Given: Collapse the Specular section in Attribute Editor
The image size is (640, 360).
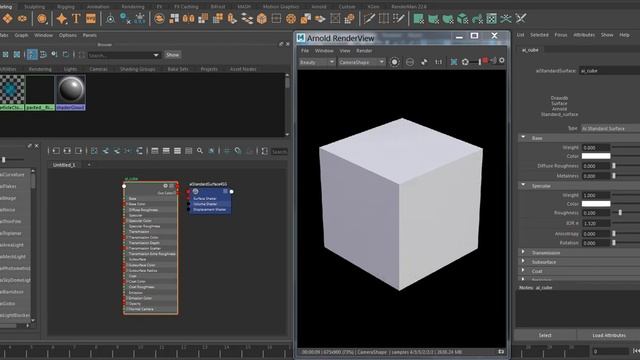Looking at the screenshot, I should (523, 185).
